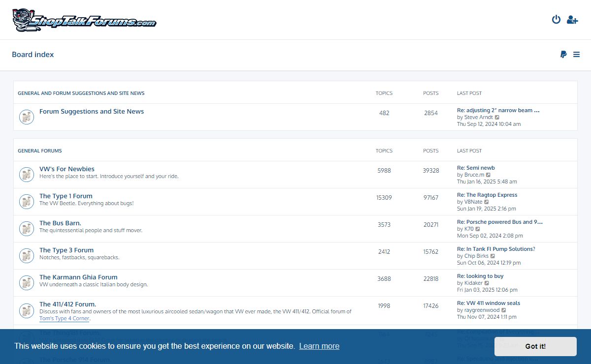The height and width of the screenshot is (364, 591).
Task: Click forum icon beside The 411/412 Forum
Action: coord(27,310)
